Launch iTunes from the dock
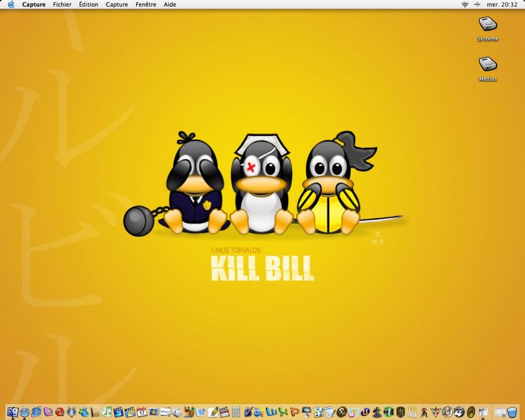The image size is (525, 420). 107,412
